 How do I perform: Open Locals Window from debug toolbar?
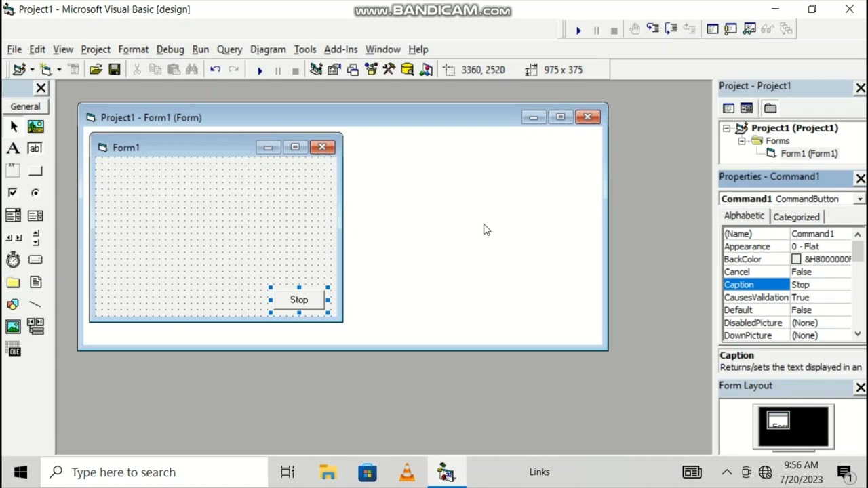[x=713, y=29]
